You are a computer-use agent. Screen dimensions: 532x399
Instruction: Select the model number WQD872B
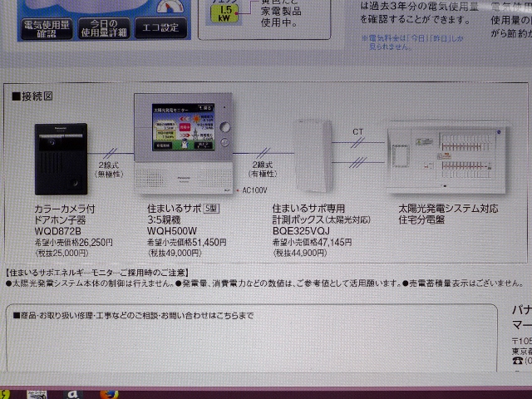[x=57, y=231]
